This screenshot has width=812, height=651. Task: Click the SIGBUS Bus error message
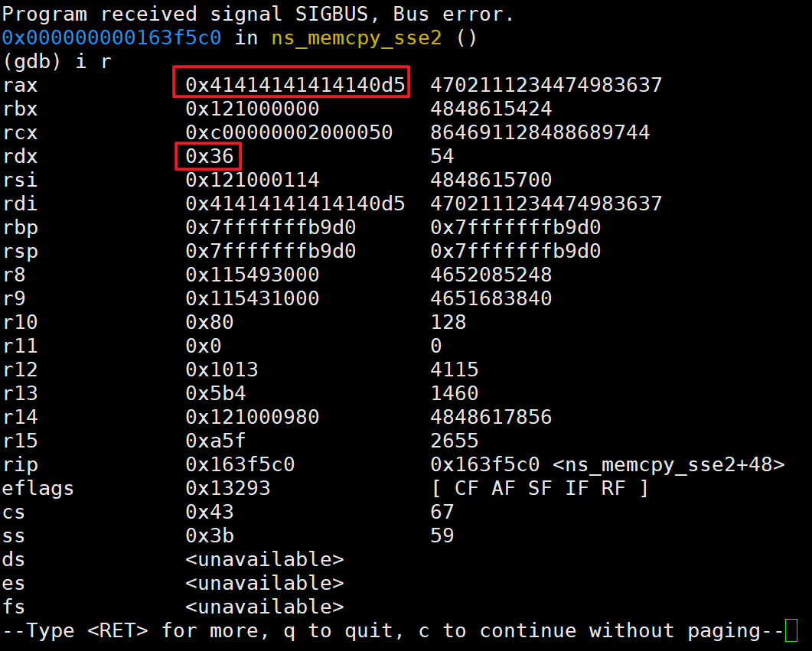click(258, 14)
